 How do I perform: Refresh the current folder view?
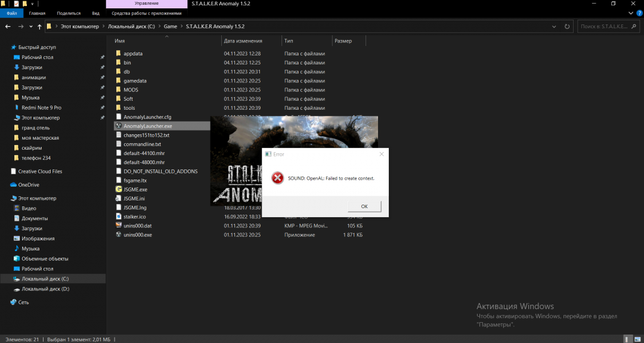567,26
